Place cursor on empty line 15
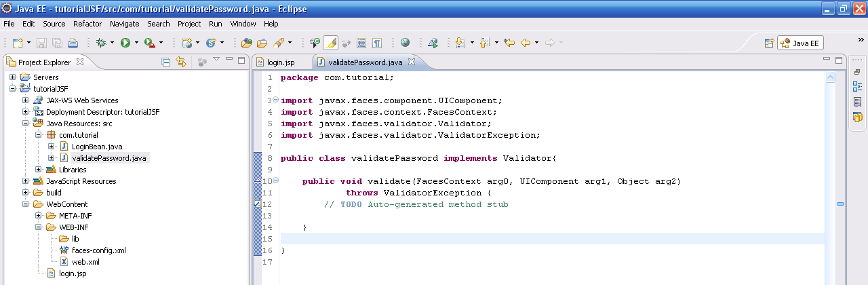 (552, 239)
